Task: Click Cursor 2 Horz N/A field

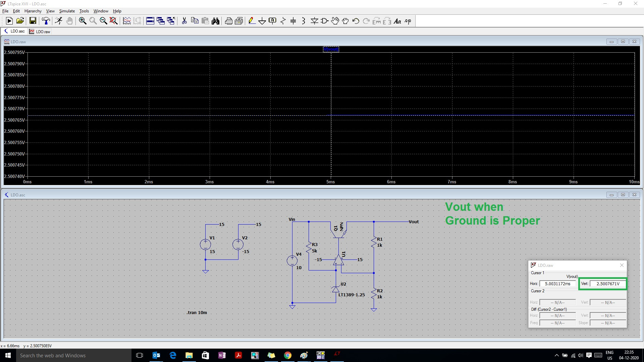Action: click(x=557, y=302)
